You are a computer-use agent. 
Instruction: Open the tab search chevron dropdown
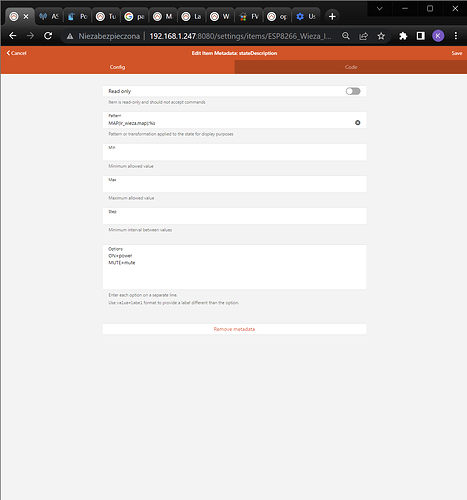pos(379,9)
